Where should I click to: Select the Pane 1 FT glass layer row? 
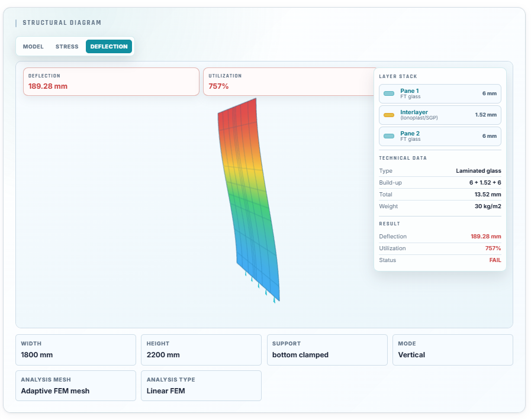(x=440, y=93)
